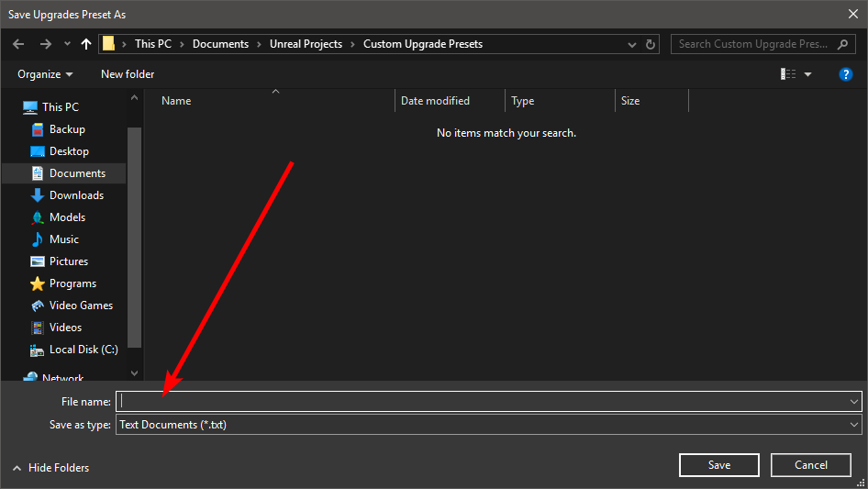The height and width of the screenshot is (489, 868).
Task: Select This PC in the navigation pane
Action: (x=61, y=106)
